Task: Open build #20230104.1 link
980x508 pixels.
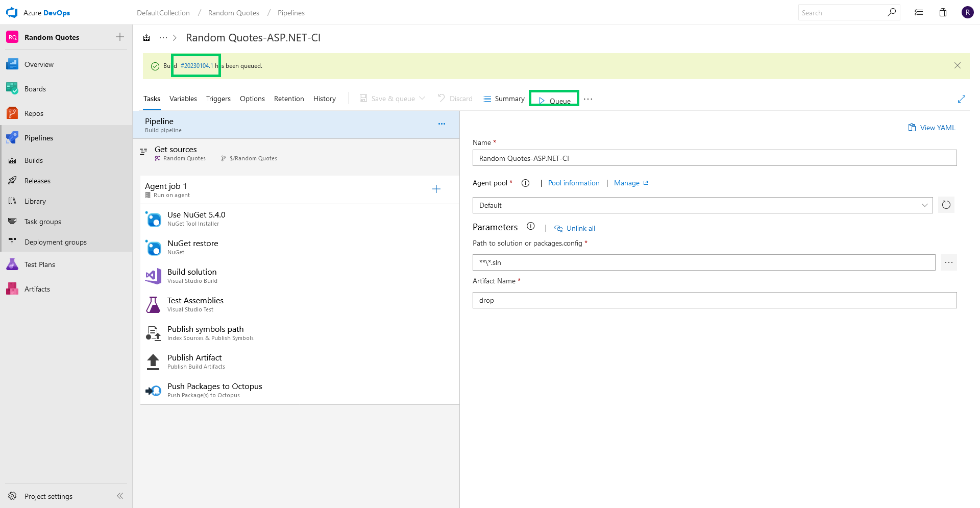Action: tap(197, 66)
